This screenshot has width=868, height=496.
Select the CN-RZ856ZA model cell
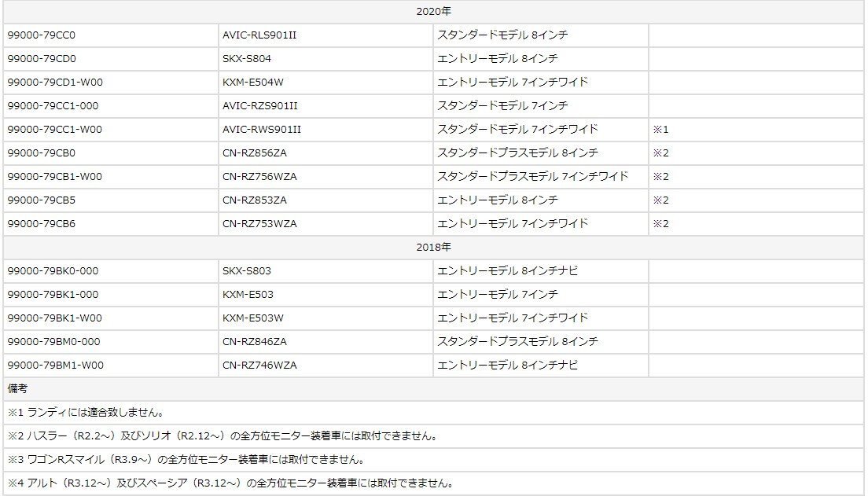click(x=255, y=153)
